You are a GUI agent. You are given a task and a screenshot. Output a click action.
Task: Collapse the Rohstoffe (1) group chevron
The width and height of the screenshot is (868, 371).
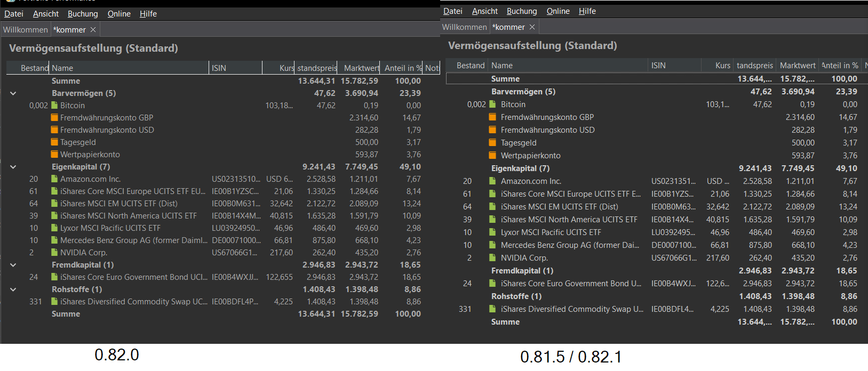[x=13, y=289]
